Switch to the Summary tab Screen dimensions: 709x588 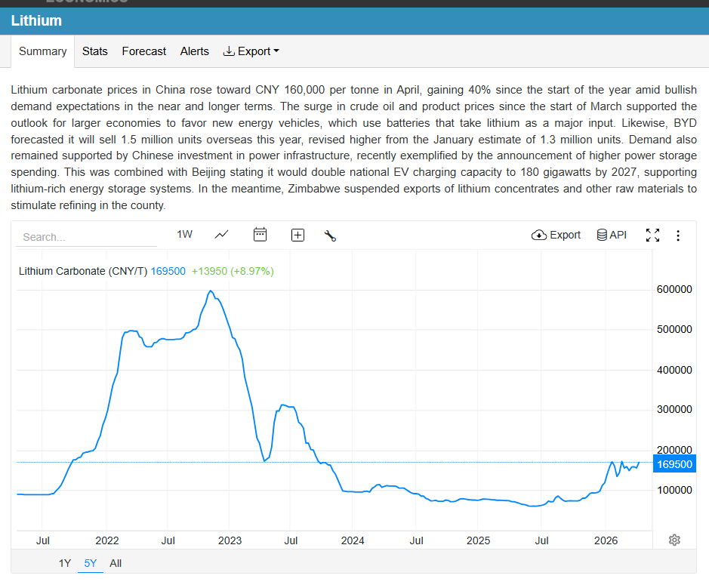pos(42,51)
